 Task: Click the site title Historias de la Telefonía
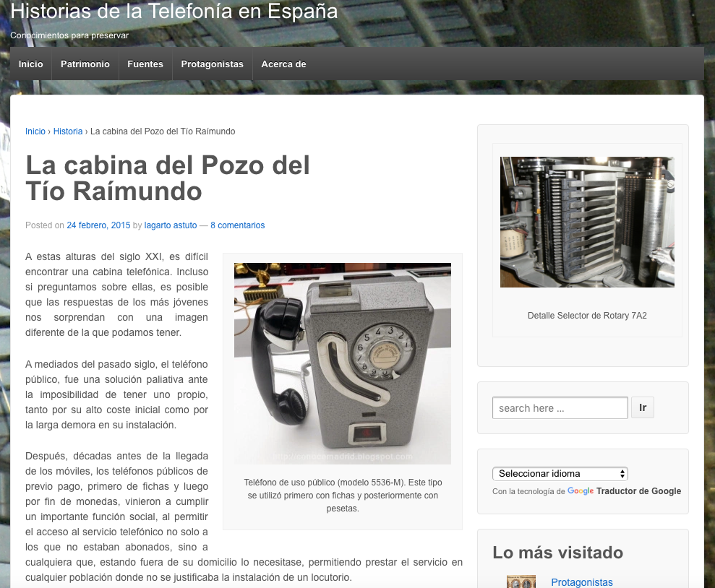pyautogui.click(x=174, y=12)
